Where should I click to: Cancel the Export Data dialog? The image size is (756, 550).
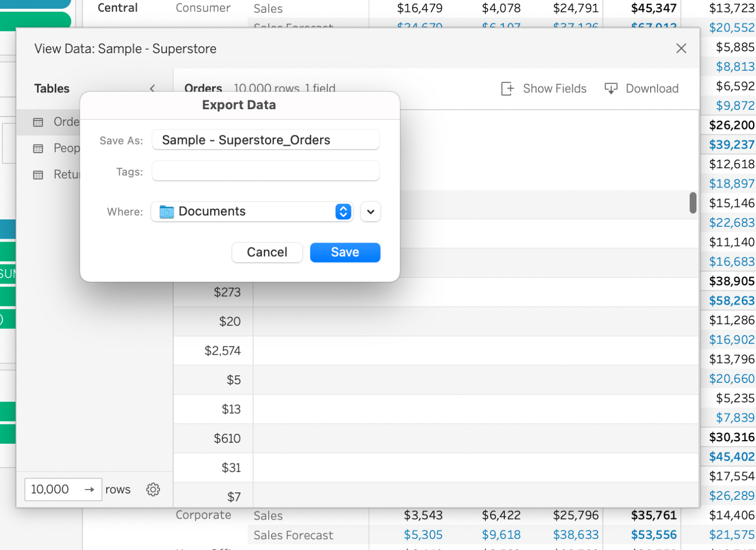click(267, 252)
